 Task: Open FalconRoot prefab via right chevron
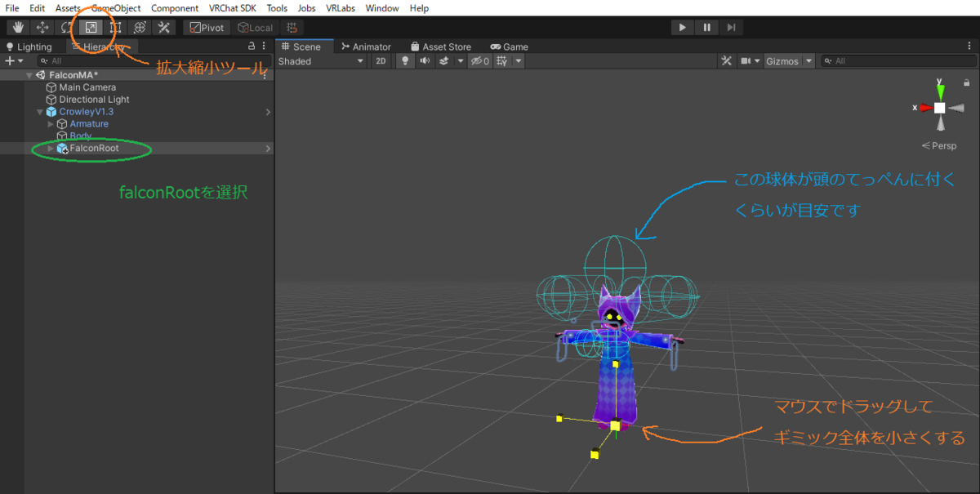[x=268, y=149]
